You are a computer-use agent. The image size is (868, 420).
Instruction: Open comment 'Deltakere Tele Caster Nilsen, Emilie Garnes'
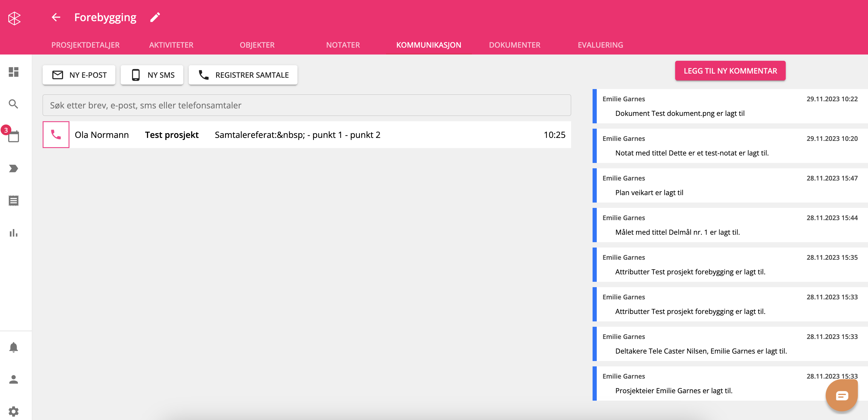(730, 344)
